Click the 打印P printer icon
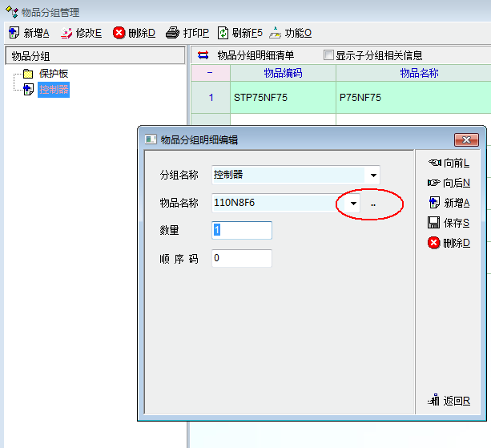 [172, 33]
